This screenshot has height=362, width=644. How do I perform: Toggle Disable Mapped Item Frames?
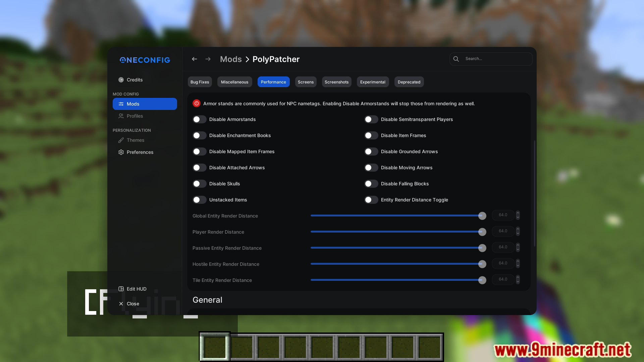[200, 152]
